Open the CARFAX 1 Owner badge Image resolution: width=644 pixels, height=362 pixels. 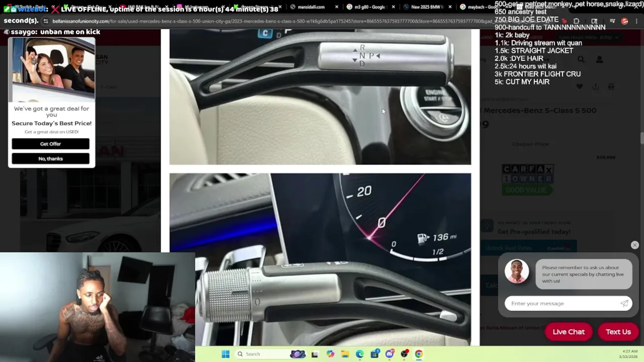tap(527, 179)
